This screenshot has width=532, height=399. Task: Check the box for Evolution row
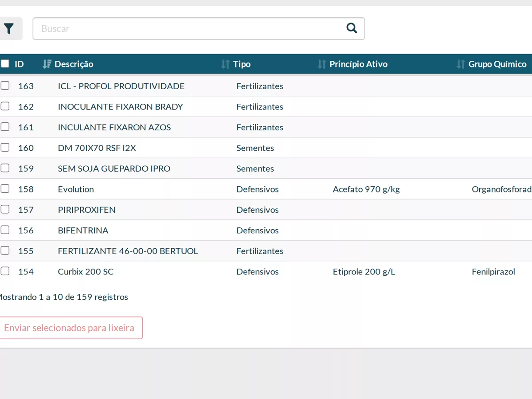point(5,189)
